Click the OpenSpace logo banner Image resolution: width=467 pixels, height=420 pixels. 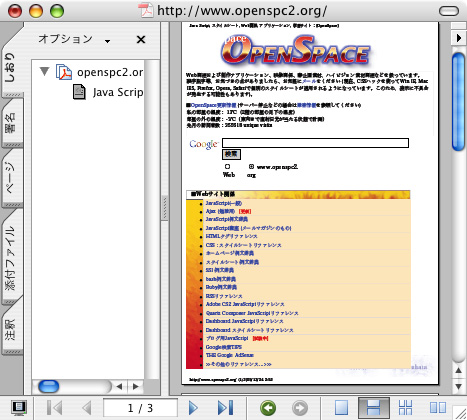[295, 50]
